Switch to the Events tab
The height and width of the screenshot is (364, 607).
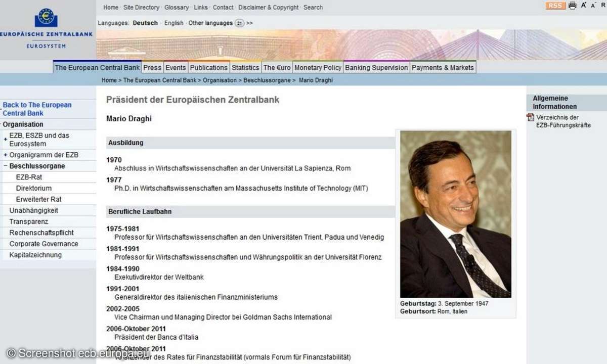click(x=176, y=67)
